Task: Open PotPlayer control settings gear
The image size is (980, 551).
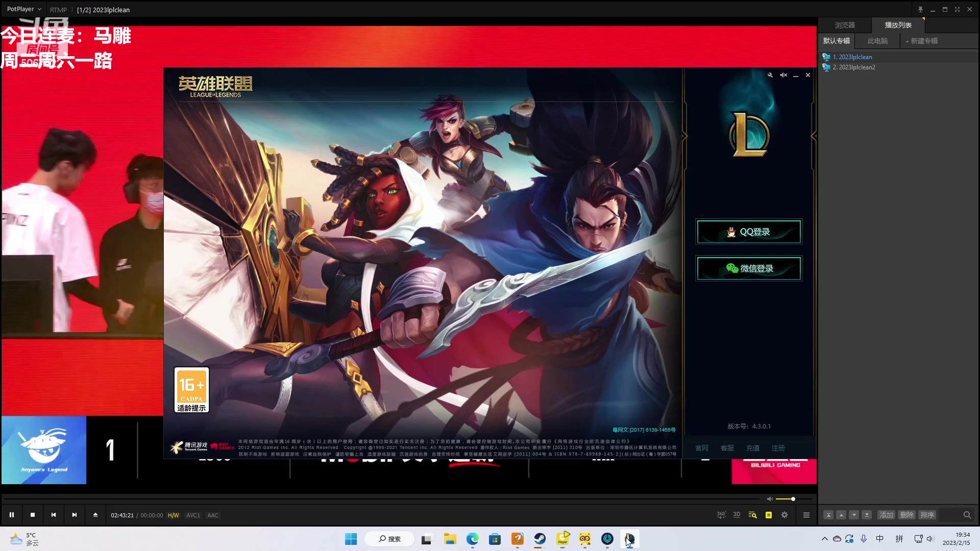Action: coord(785,515)
